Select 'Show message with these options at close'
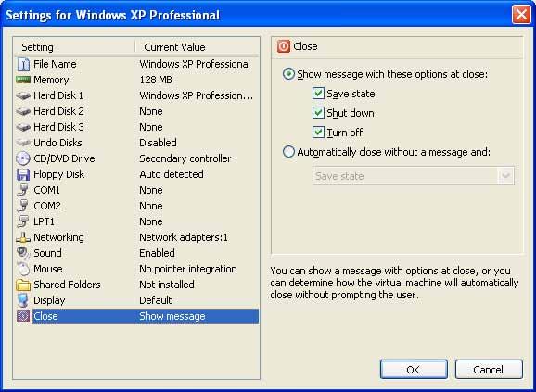536x392 pixels. coord(288,74)
